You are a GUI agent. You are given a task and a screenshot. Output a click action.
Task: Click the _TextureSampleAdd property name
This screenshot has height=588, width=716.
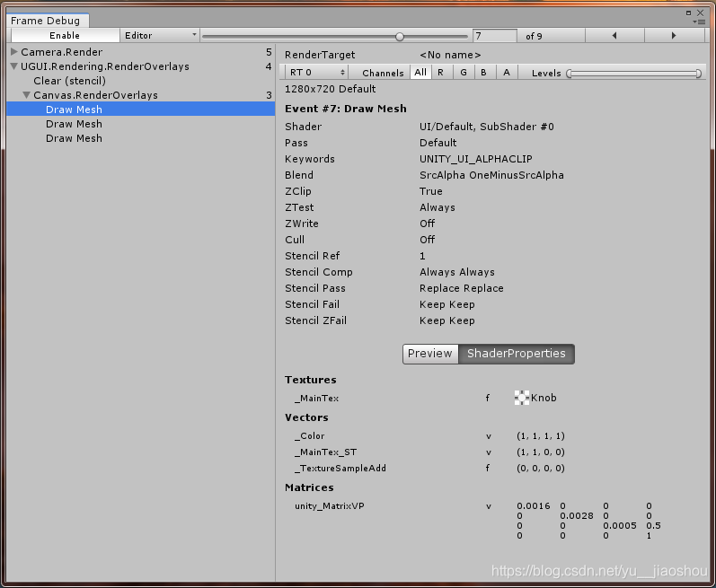coord(340,468)
